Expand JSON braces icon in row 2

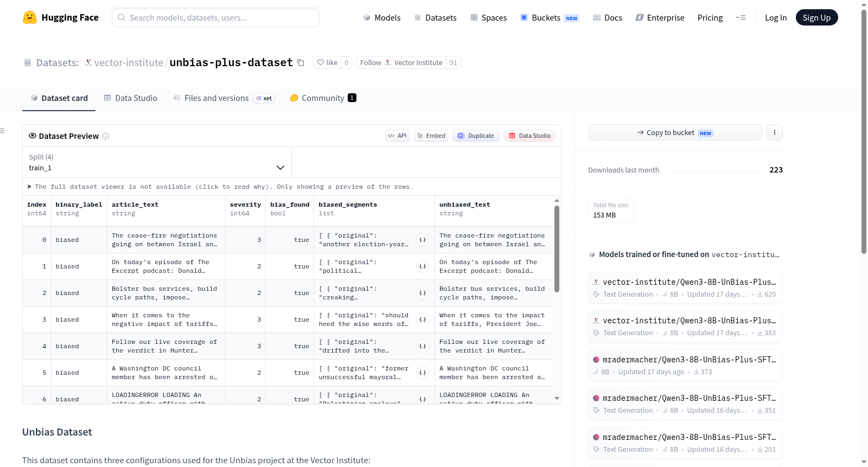pyautogui.click(x=423, y=293)
